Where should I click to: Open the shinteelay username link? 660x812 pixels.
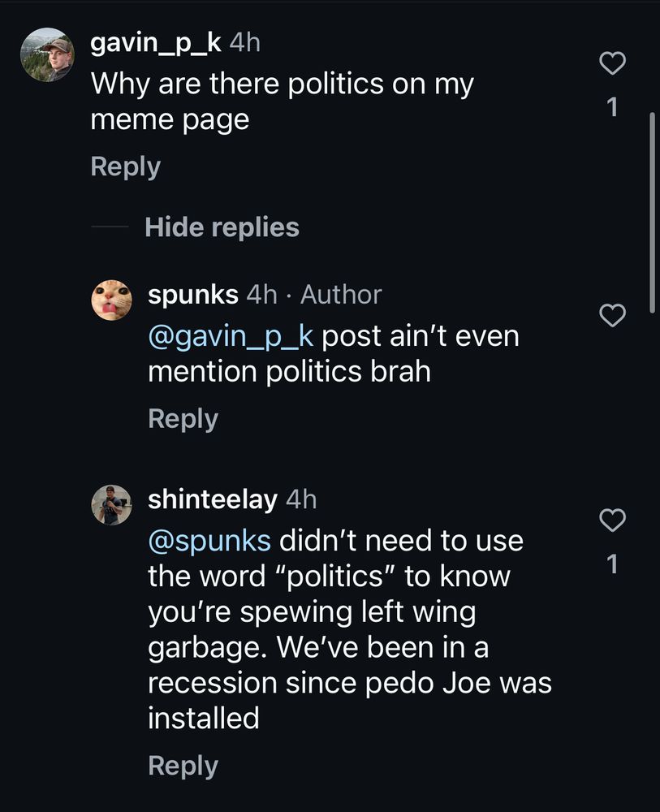(x=212, y=499)
